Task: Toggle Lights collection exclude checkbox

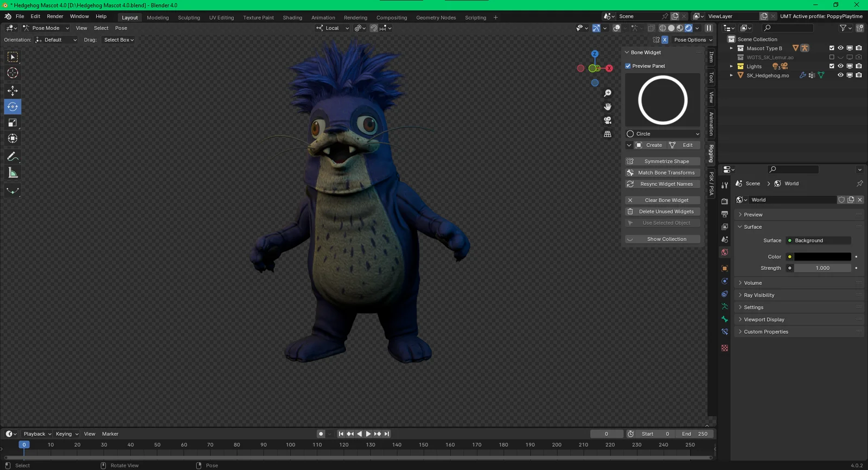Action: click(832, 66)
